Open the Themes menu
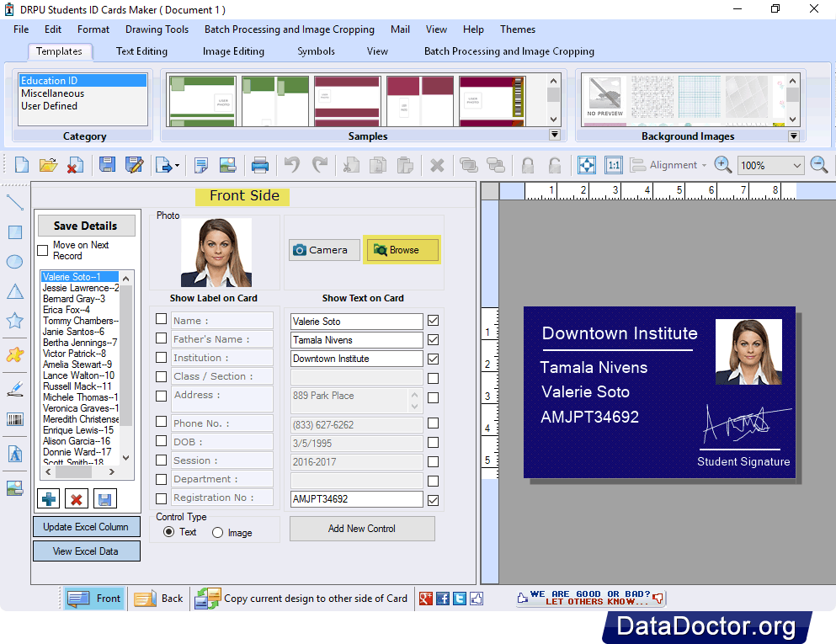The image size is (836, 644). click(x=517, y=29)
